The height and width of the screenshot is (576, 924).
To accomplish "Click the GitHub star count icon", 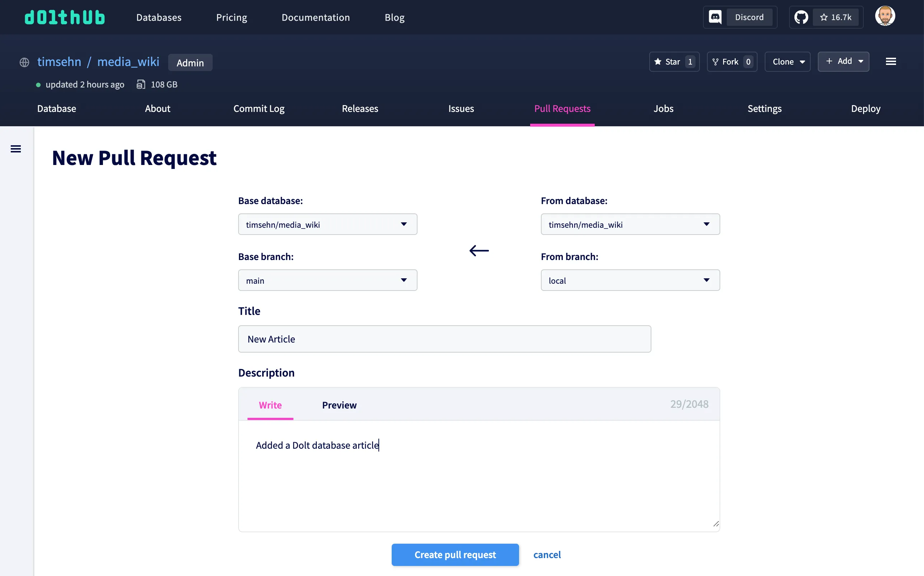I will click(x=836, y=17).
